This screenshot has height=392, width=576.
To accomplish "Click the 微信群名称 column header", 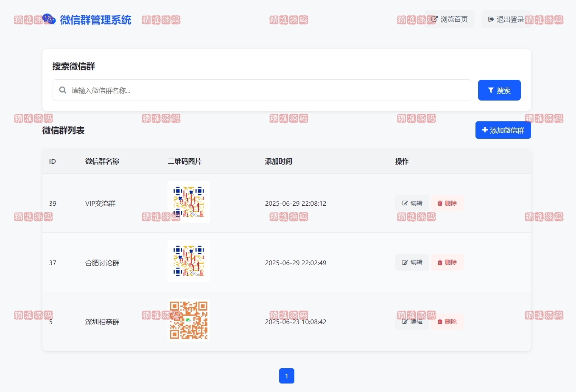I will (x=102, y=161).
